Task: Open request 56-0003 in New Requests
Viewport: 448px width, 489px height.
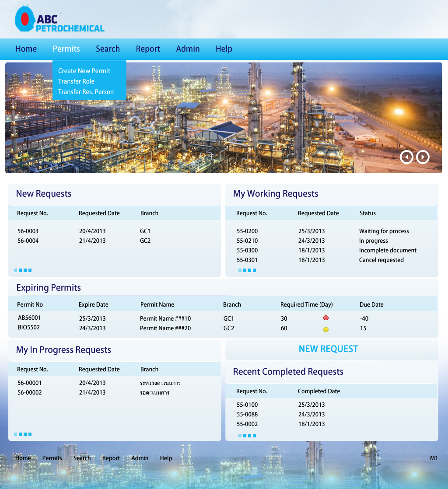Action: 28,231
